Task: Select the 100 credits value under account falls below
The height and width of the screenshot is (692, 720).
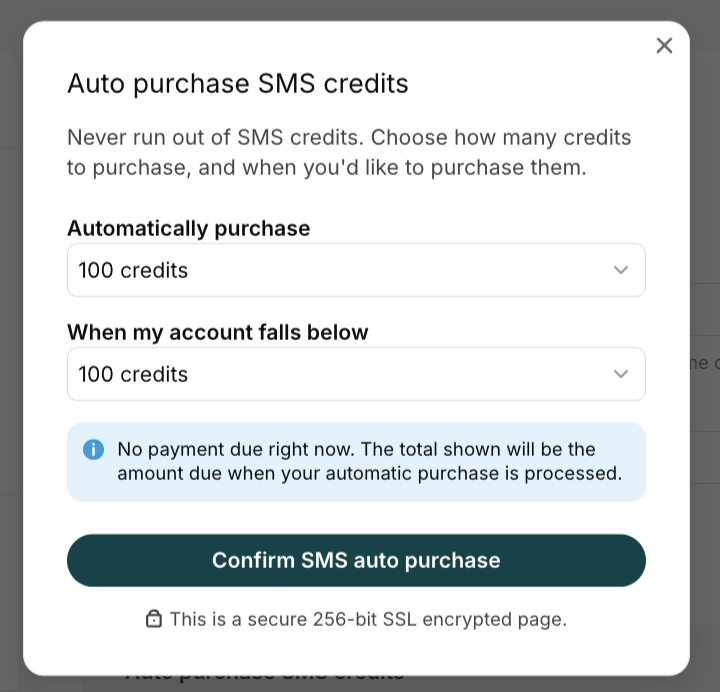Action: pyautogui.click(x=133, y=374)
